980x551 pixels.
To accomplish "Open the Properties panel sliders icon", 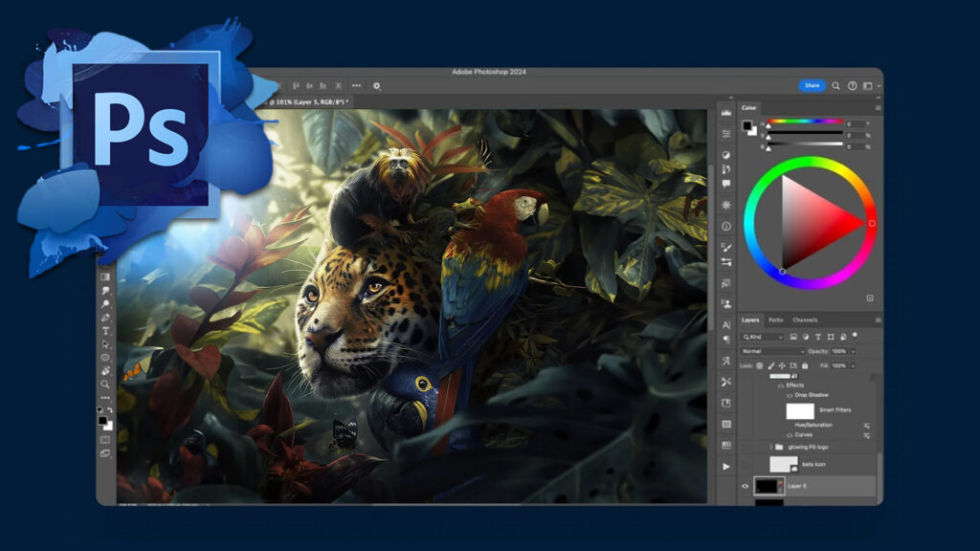I will pos(725,134).
